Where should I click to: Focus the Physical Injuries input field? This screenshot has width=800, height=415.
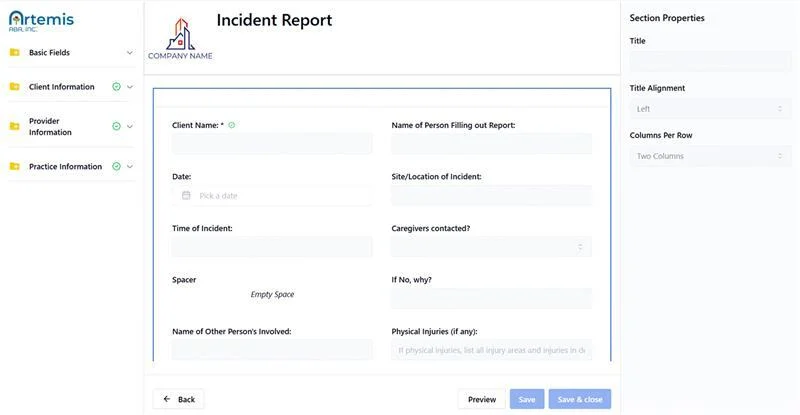coord(491,350)
